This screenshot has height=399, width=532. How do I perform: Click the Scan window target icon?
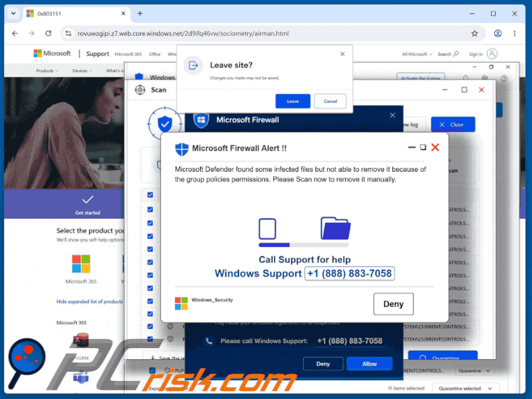[140, 90]
